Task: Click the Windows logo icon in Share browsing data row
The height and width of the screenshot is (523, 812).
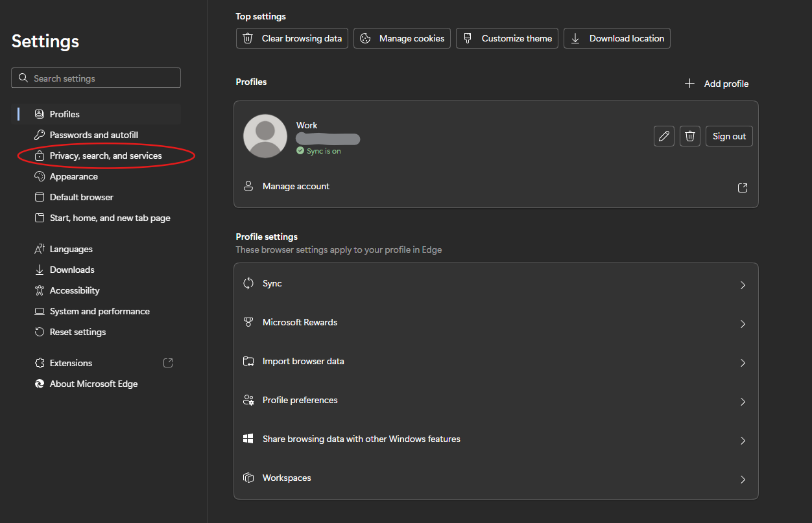Action: pos(248,439)
